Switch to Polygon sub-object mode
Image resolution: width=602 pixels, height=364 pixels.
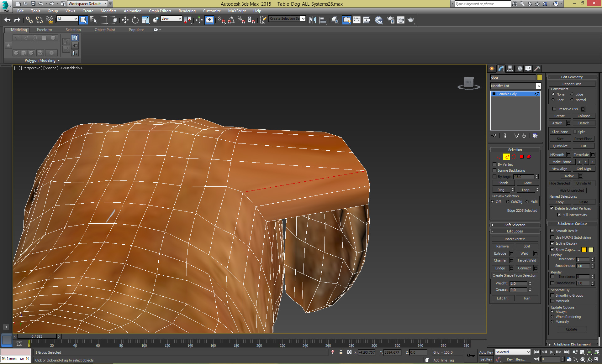[x=522, y=157]
